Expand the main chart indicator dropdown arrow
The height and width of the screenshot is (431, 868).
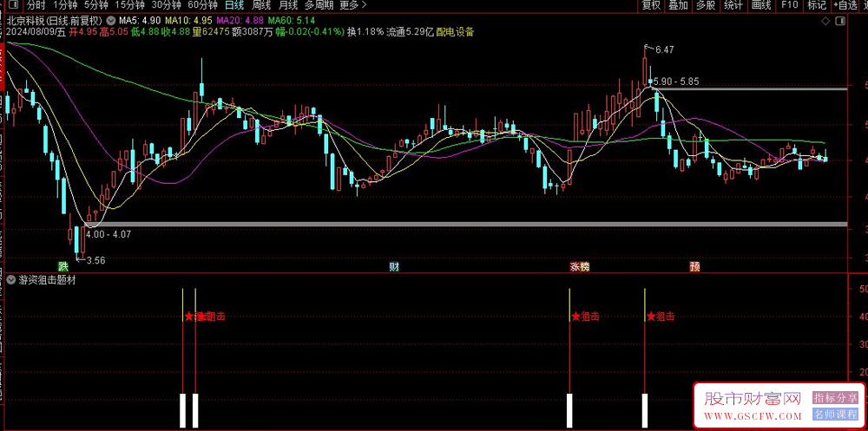pos(111,21)
